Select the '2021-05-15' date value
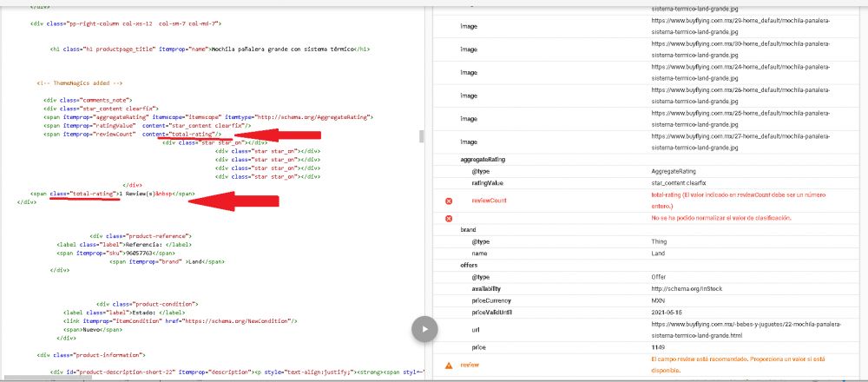 (665, 313)
